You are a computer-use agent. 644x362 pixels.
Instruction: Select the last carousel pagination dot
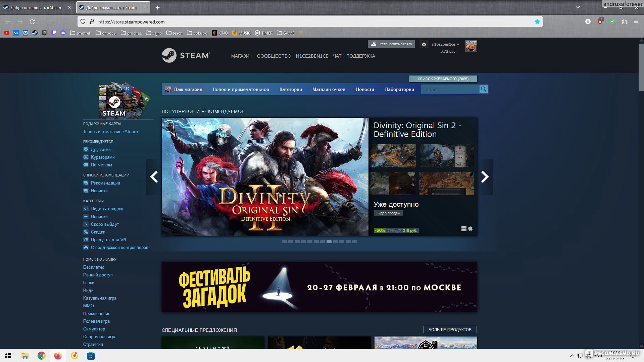pyautogui.click(x=354, y=242)
